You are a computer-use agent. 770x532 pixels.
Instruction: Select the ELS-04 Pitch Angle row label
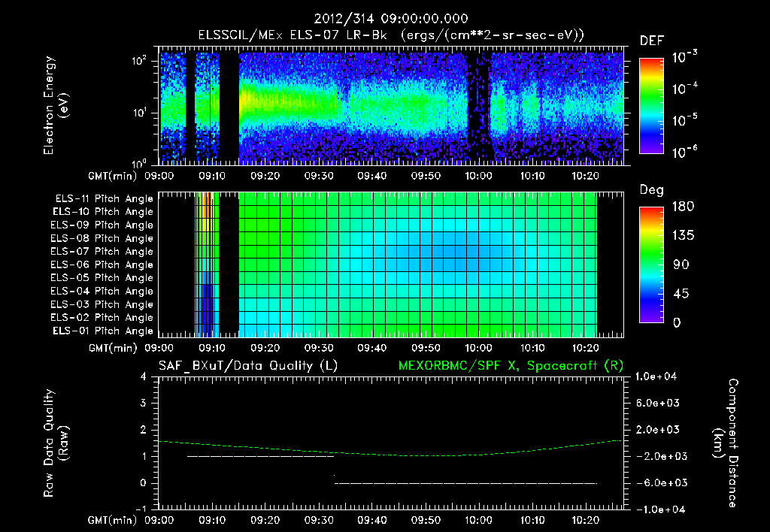tap(102, 291)
